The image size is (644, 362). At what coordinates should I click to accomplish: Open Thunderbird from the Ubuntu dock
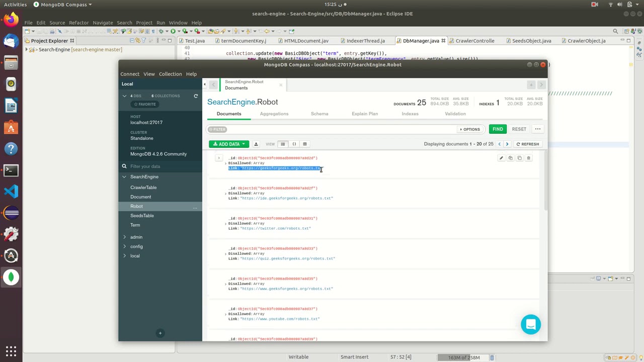pyautogui.click(x=11, y=41)
